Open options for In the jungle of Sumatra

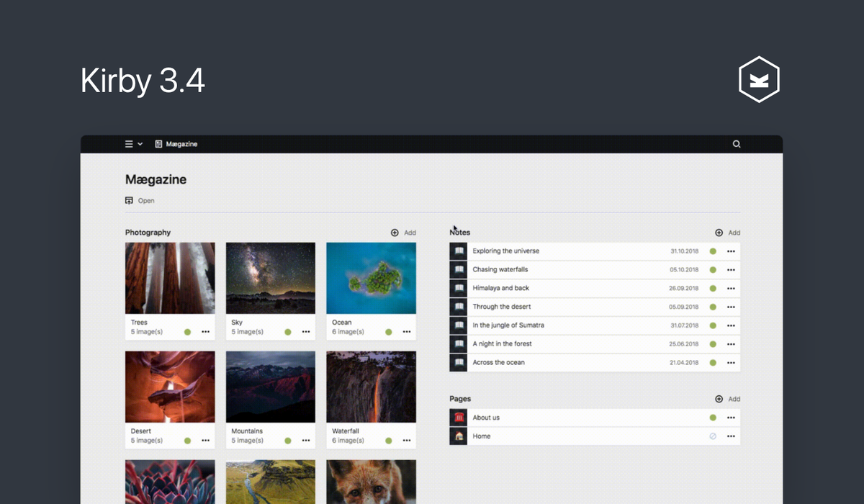[x=731, y=325]
